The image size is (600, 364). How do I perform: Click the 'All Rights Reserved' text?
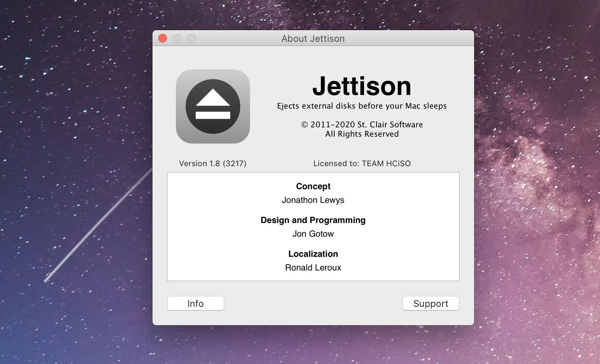coord(362,134)
